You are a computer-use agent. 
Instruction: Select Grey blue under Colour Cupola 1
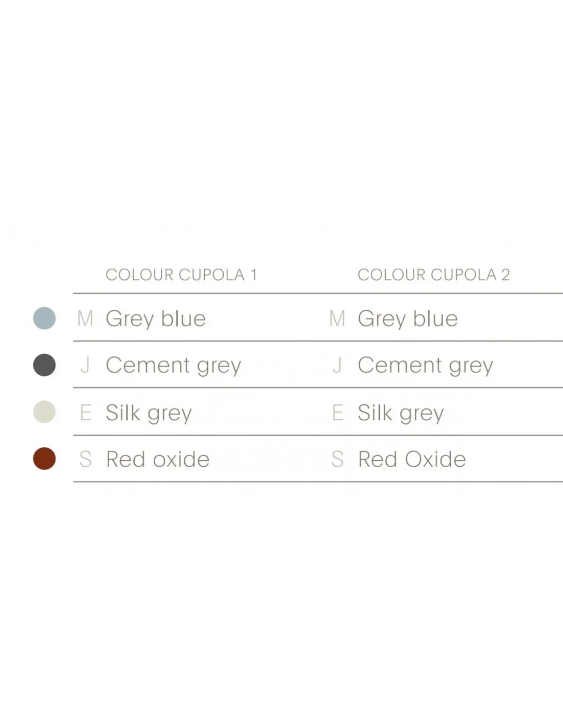coord(156,319)
